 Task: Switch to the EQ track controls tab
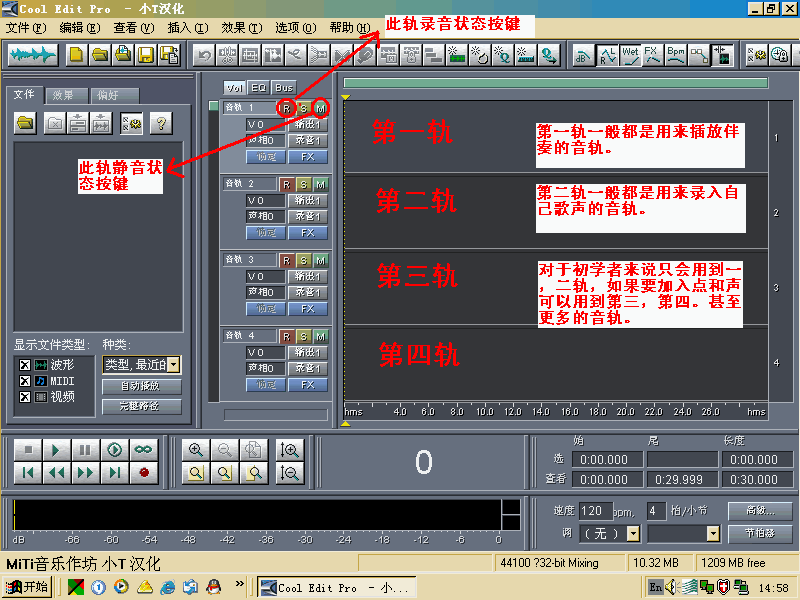coord(259,88)
